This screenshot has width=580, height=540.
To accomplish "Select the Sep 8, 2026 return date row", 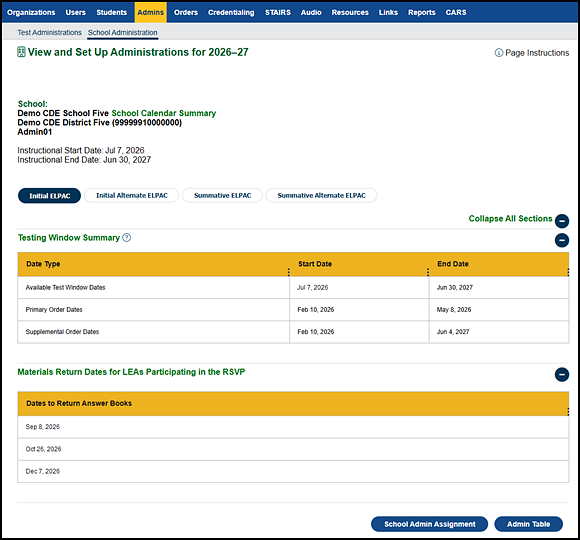I will coord(293,427).
